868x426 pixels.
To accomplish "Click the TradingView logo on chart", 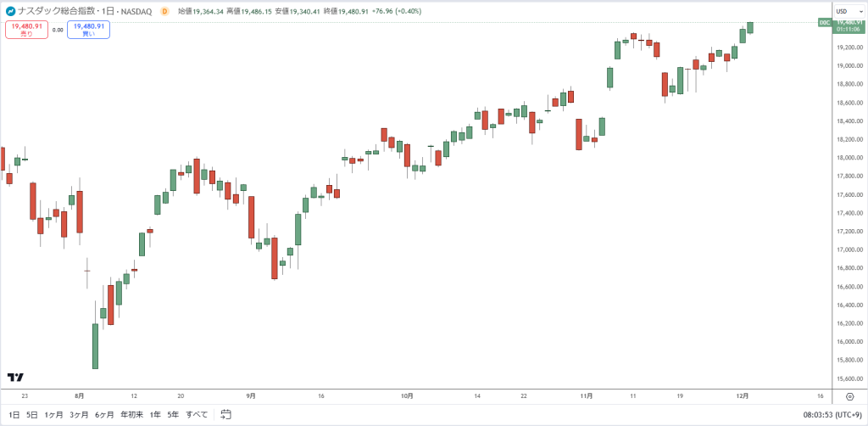I will [15, 378].
